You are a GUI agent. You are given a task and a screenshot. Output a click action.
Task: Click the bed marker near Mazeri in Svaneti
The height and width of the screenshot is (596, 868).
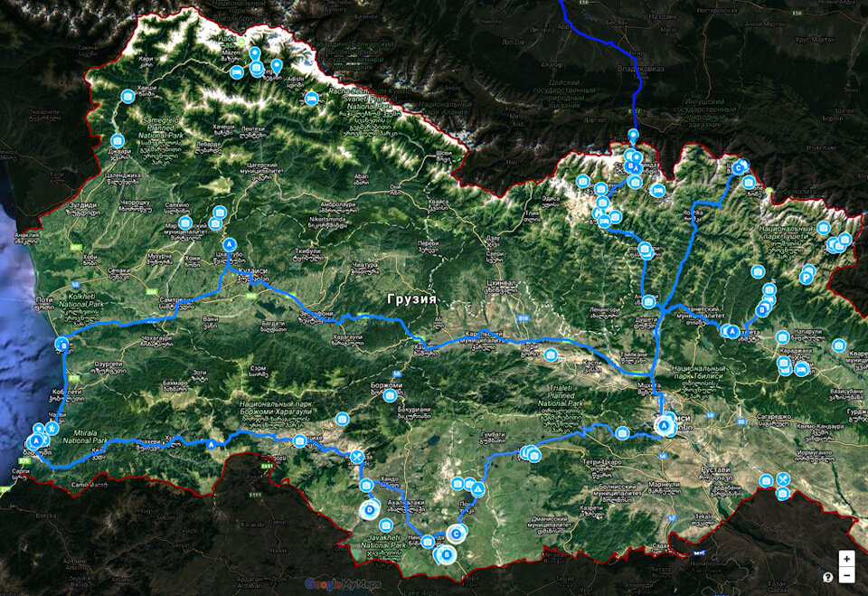pos(236,72)
